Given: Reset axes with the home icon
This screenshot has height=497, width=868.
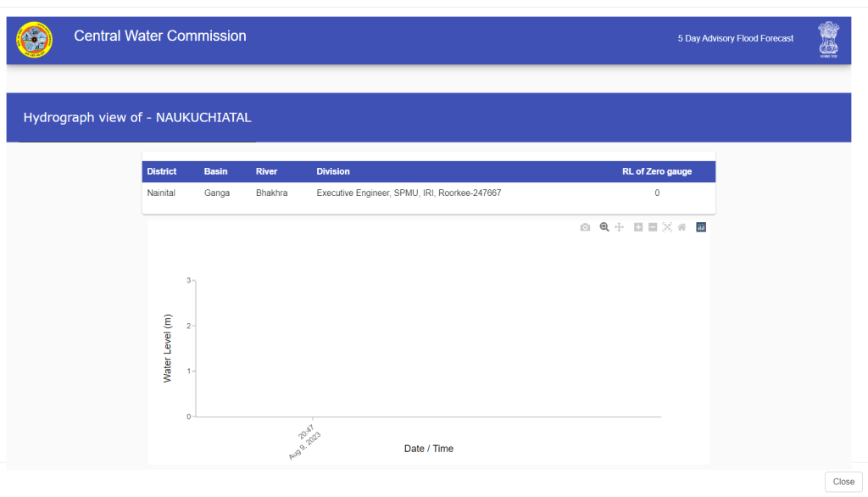Looking at the screenshot, I should click(682, 227).
